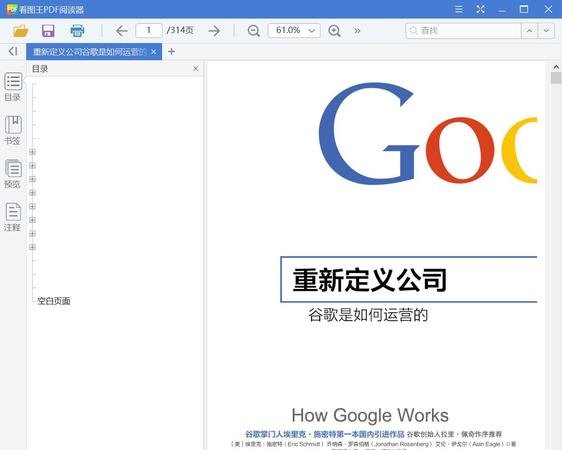Click the page number input field

[149, 30]
